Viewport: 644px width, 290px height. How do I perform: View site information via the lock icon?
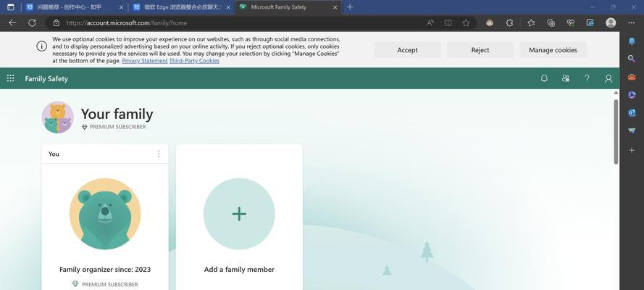pyautogui.click(x=57, y=23)
